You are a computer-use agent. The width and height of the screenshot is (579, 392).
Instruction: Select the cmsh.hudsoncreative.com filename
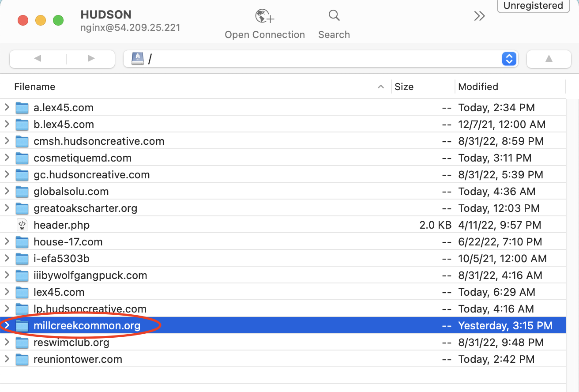click(x=99, y=141)
